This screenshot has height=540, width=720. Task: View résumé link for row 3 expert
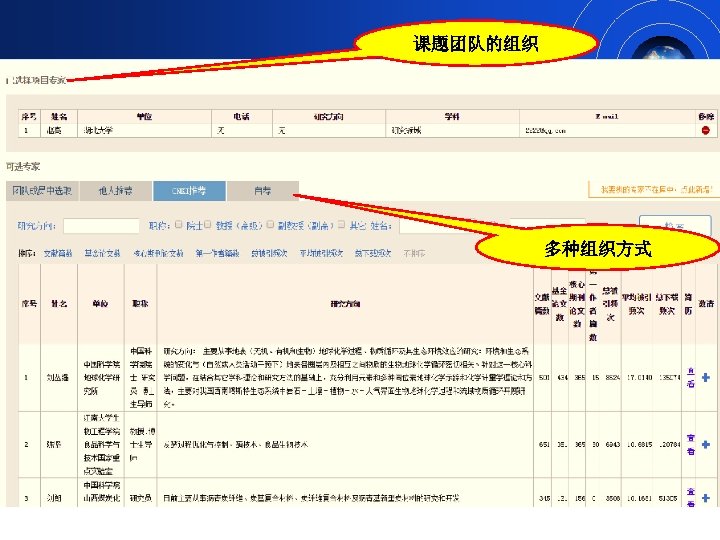click(x=690, y=498)
